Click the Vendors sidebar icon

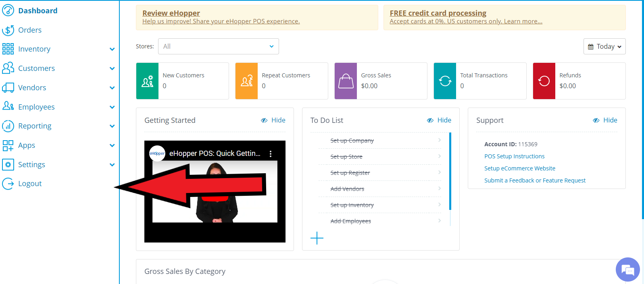(x=8, y=88)
